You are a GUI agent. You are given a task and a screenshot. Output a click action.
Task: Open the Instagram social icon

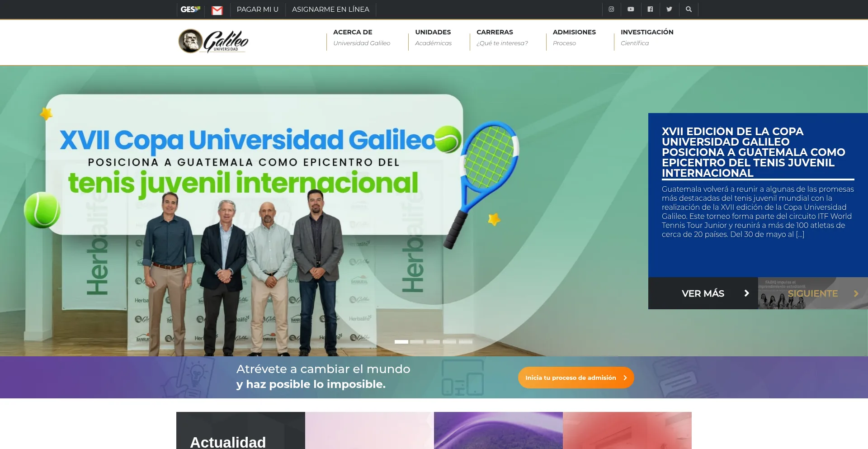(x=611, y=9)
